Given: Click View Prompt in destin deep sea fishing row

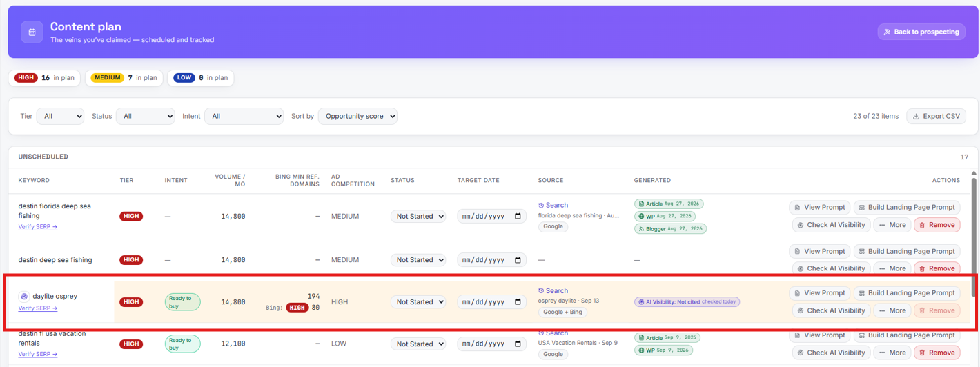Looking at the screenshot, I should (x=819, y=251).
